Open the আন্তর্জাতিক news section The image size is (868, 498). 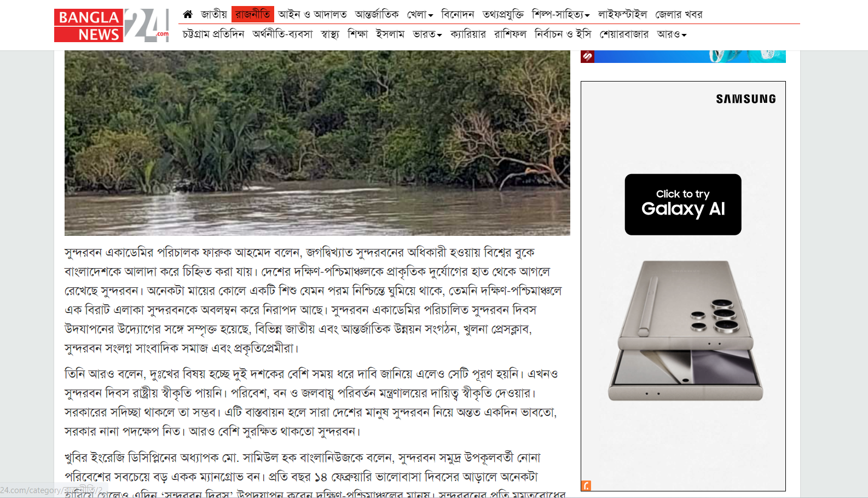point(377,14)
